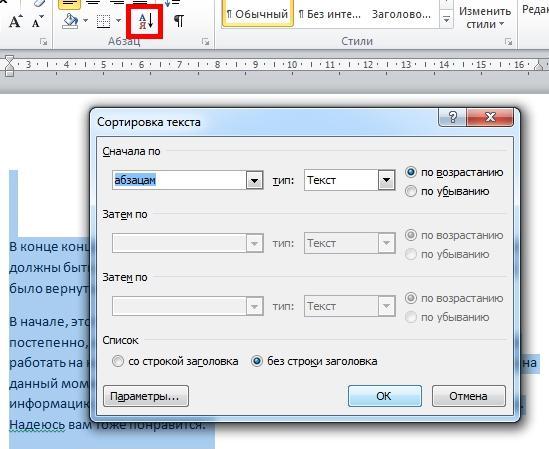
Task: Confirm sorting with the ОК button
Action: (x=384, y=396)
